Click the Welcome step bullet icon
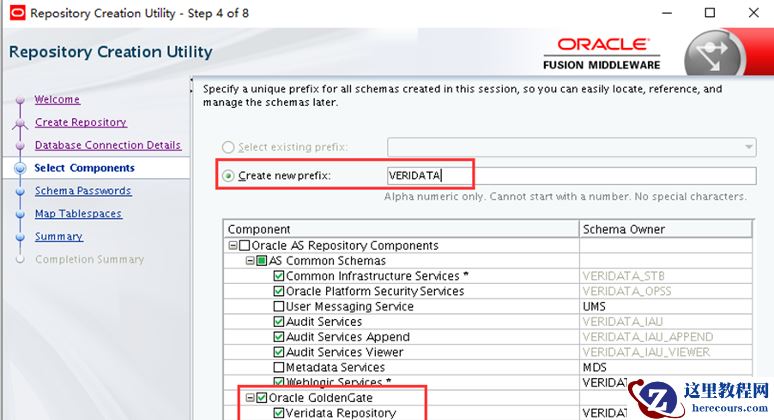 coord(20,100)
